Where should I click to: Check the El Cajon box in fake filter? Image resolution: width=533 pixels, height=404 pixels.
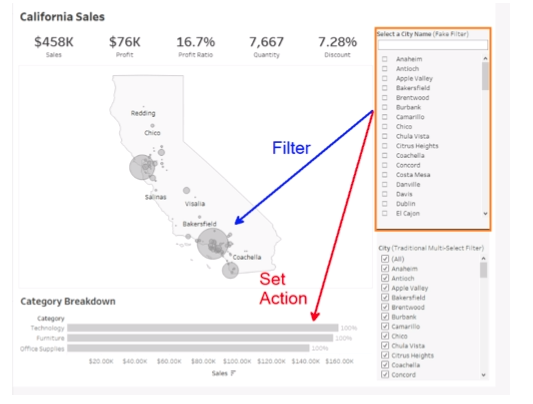pos(384,213)
